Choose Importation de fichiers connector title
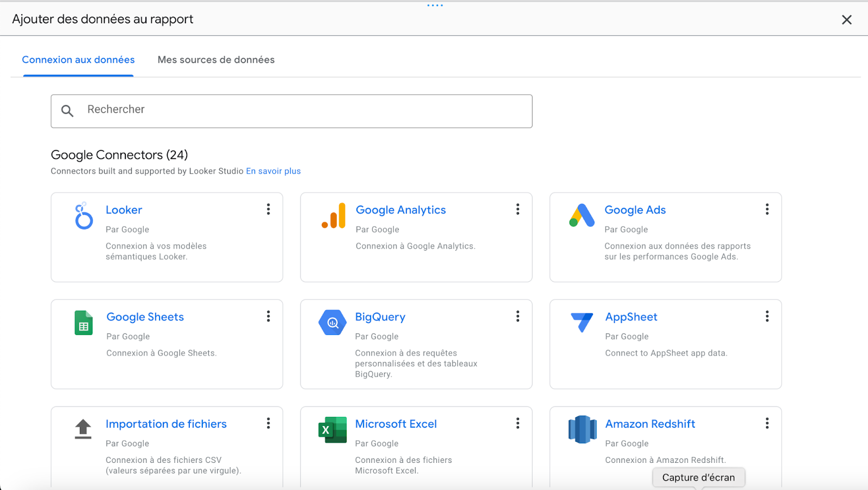The width and height of the screenshot is (868, 490). [x=166, y=424]
